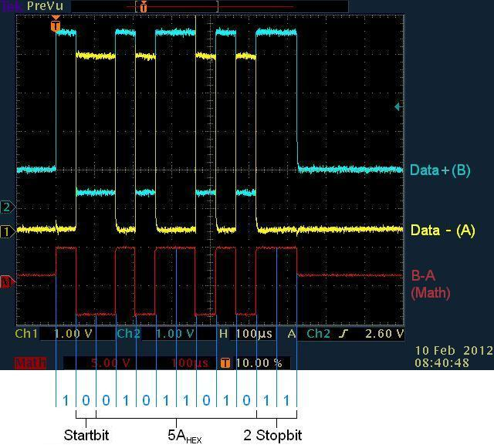The image size is (494, 448).
Task: Select the Math label in bottom readout
Action: point(29,362)
